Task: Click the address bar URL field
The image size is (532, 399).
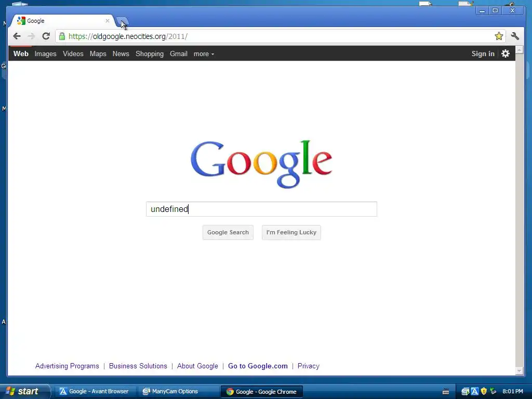Action: tap(280, 36)
